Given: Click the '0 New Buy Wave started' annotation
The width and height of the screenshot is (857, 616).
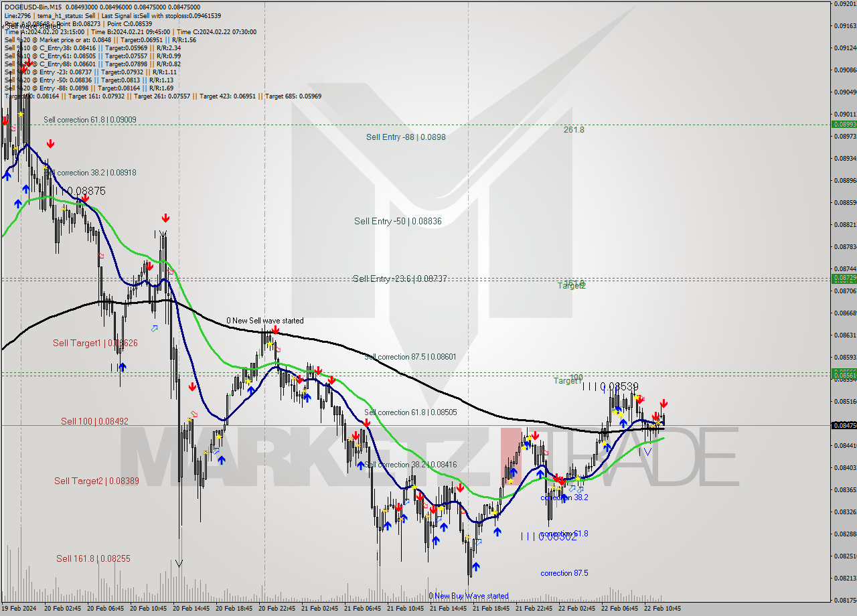Looking at the screenshot, I should [x=469, y=596].
